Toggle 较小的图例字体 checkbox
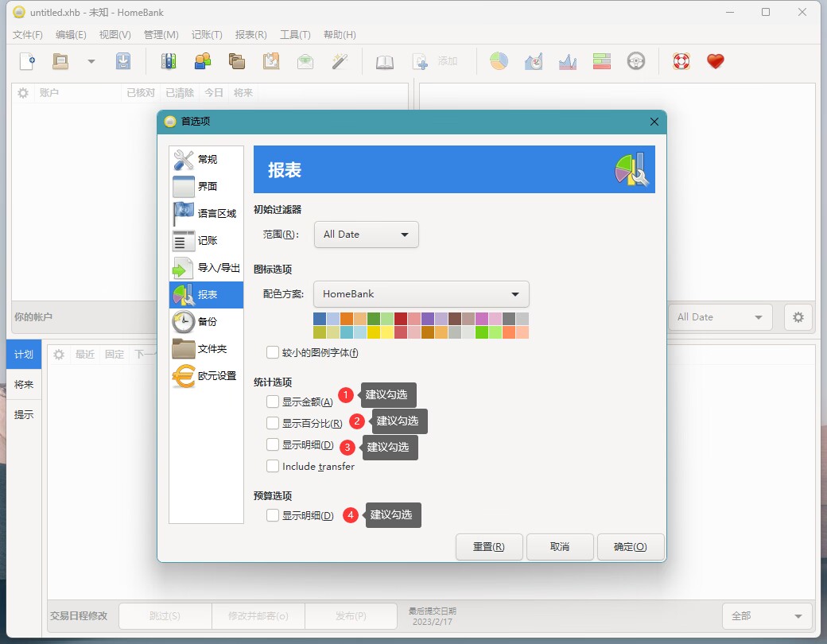 click(273, 352)
